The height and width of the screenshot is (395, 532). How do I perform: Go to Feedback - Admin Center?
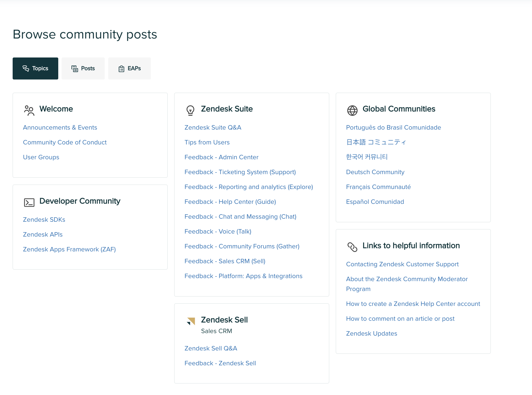pos(221,157)
